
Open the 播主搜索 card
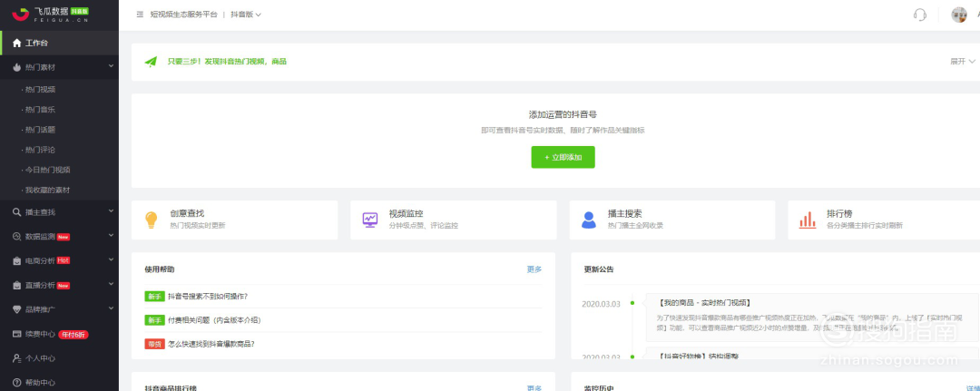[671, 220]
